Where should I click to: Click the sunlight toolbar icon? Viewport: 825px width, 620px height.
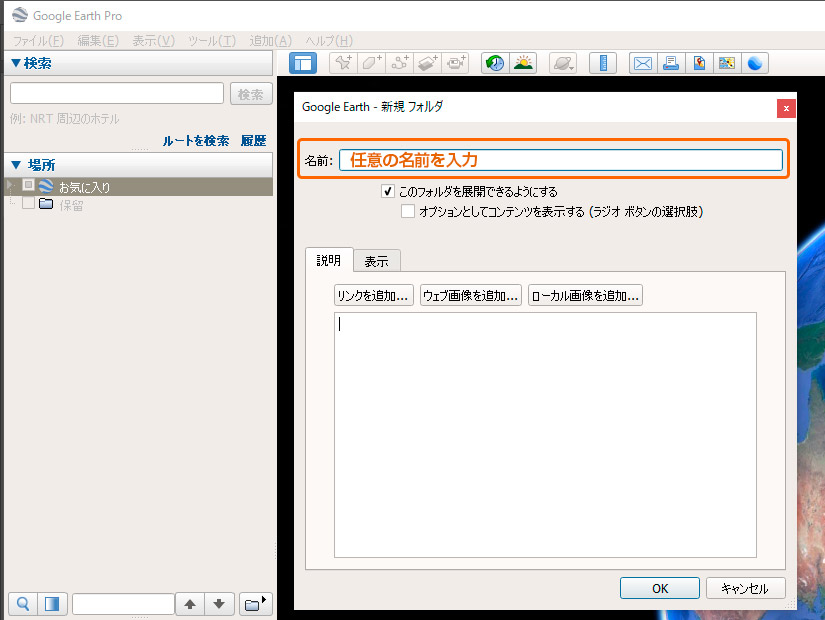pyautogui.click(x=523, y=63)
